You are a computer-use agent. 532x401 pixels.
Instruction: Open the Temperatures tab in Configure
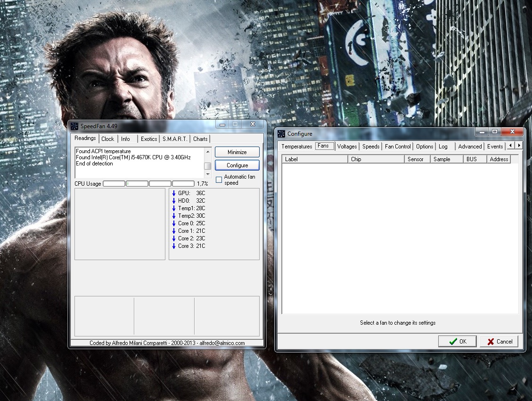point(296,147)
